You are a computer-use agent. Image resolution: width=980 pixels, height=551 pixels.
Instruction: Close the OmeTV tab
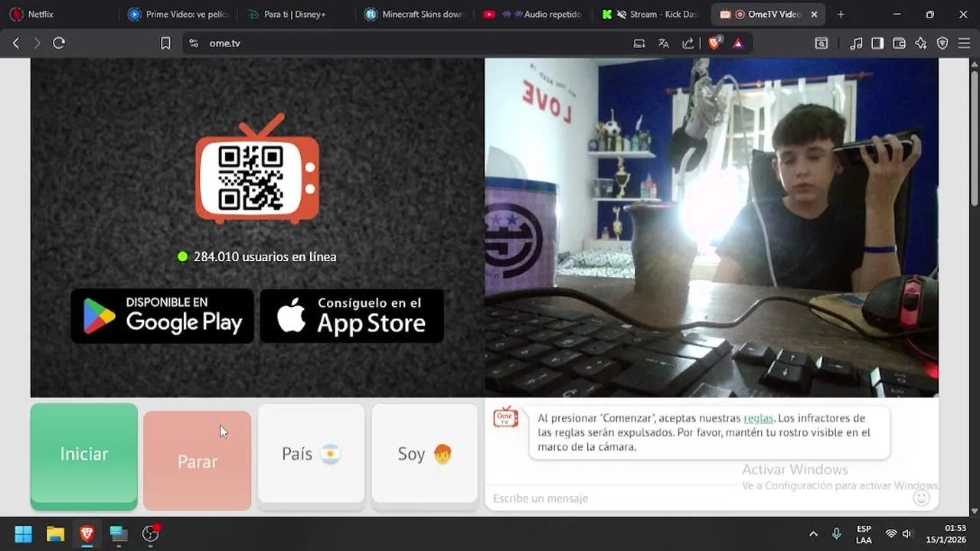814,15
